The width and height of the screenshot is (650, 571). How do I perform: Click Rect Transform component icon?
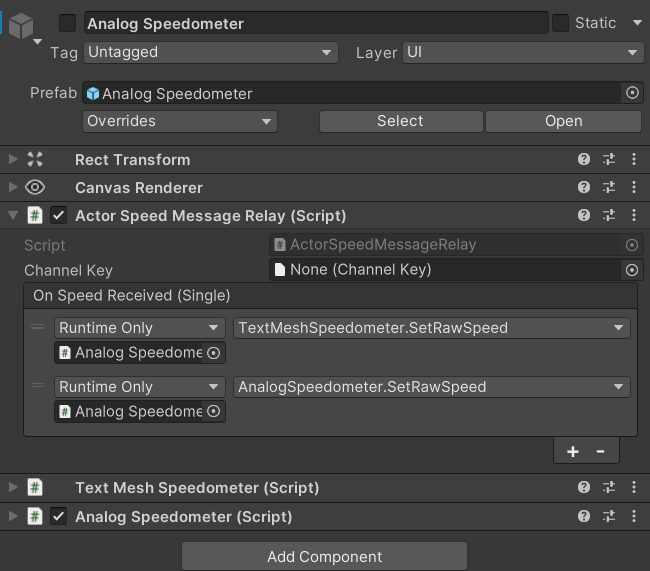point(35,159)
